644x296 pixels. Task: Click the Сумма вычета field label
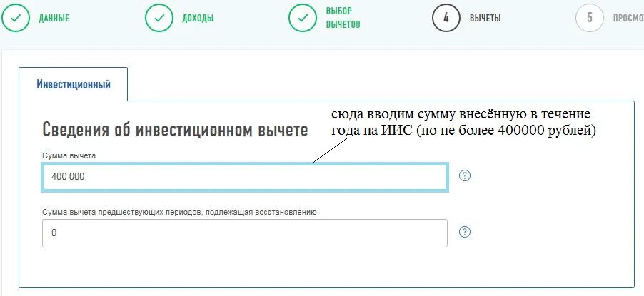[69, 156]
